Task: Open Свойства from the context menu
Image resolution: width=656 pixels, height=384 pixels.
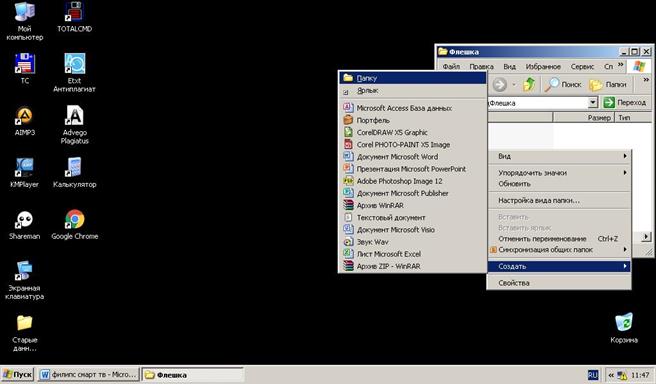Action: 559,283
